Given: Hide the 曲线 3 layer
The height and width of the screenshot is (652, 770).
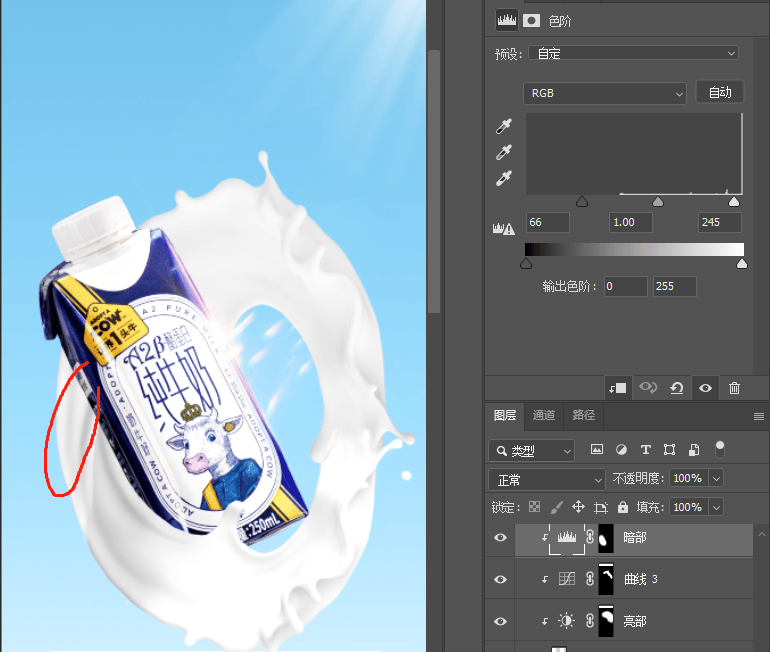Looking at the screenshot, I should tap(500, 579).
